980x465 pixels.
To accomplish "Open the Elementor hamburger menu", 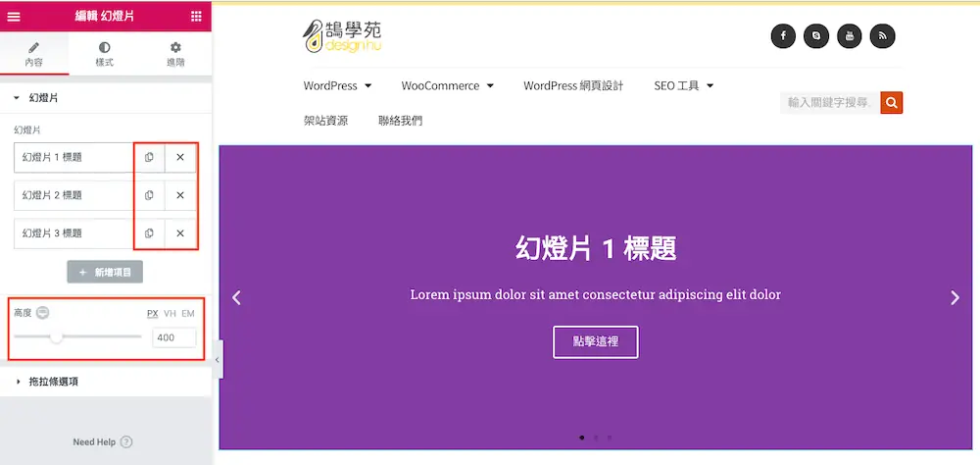I will click(x=13, y=17).
